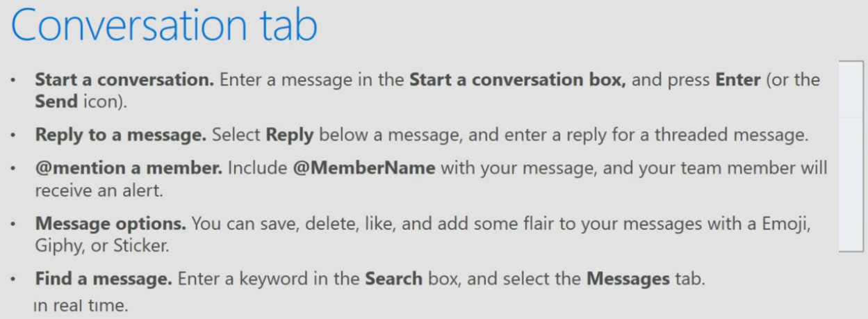Select the 'Find a message.' heading

coord(104,279)
